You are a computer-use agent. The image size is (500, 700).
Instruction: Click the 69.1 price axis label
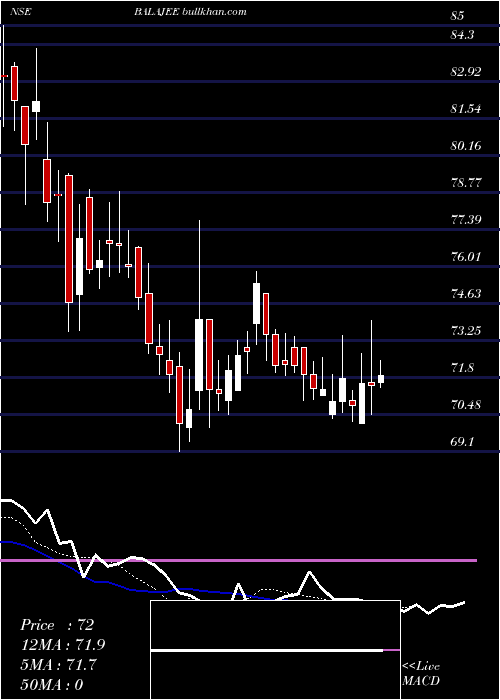tap(462, 442)
